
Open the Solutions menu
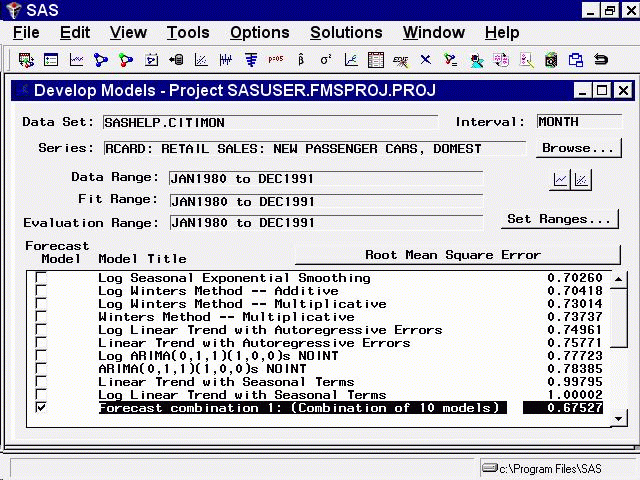[346, 33]
